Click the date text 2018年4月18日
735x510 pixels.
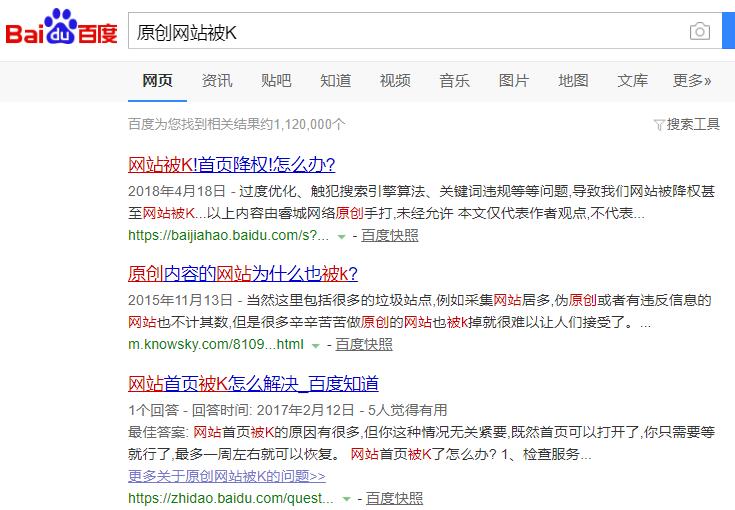pyautogui.click(x=177, y=191)
